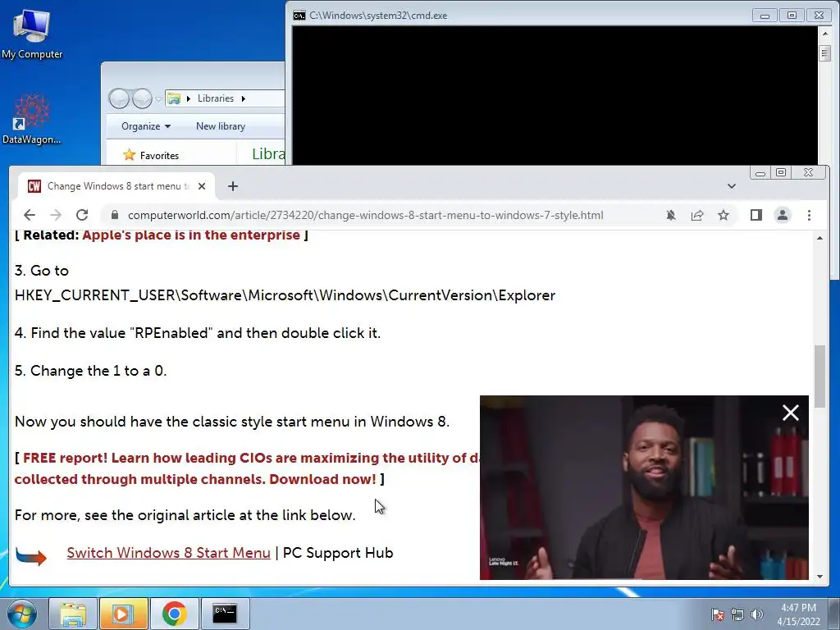Switch to cmd.exe in taskbar
Image resolution: width=840 pixels, height=630 pixels.
225,614
